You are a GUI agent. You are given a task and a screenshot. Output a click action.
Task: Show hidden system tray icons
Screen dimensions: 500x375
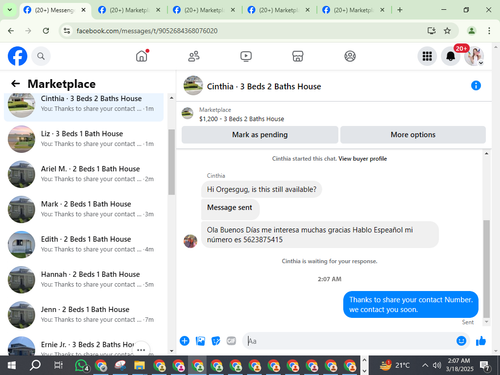click(425, 365)
